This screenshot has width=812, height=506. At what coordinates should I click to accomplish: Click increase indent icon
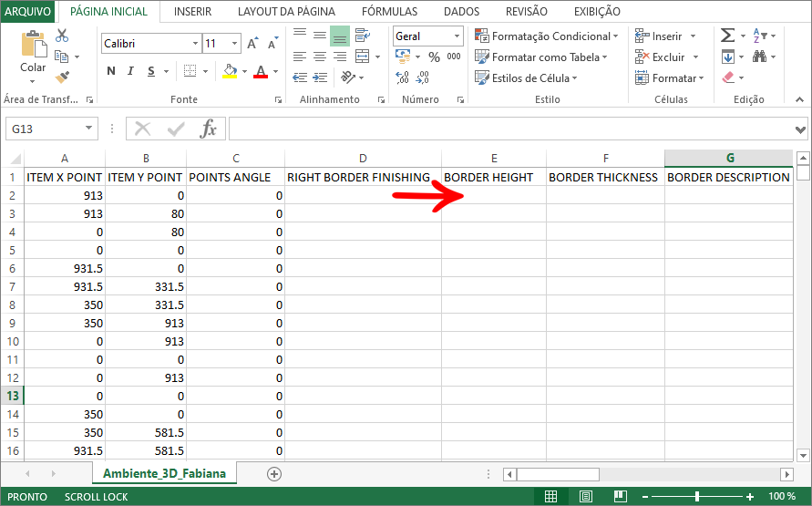coord(320,77)
